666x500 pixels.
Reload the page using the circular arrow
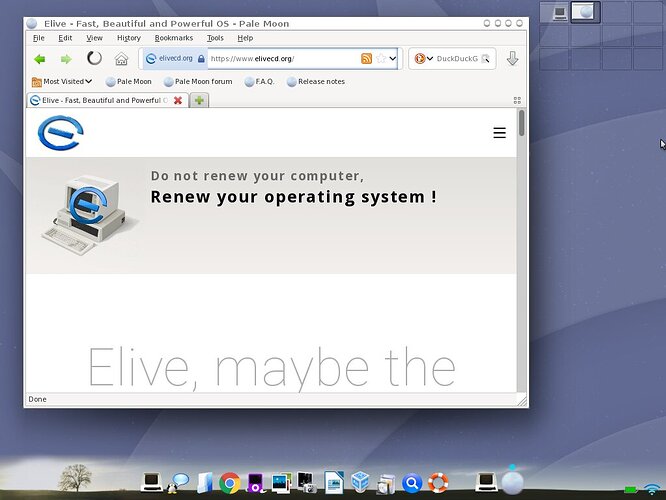click(x=94, y=58)
